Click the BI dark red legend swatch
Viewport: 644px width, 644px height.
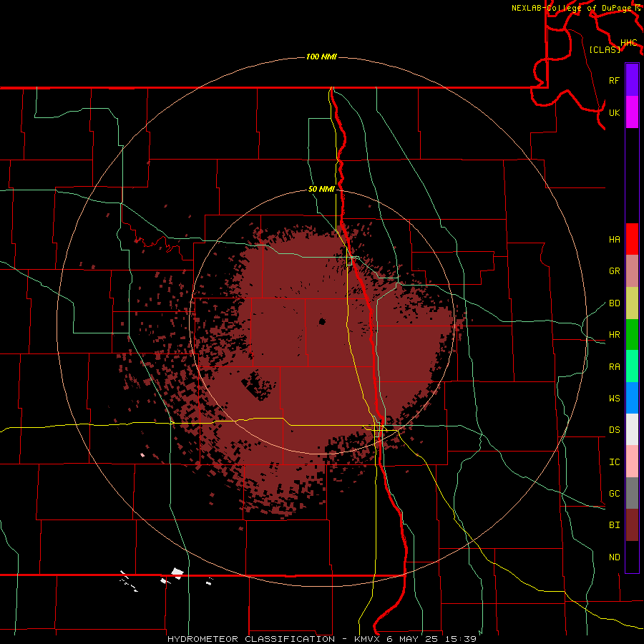point(632,525)
